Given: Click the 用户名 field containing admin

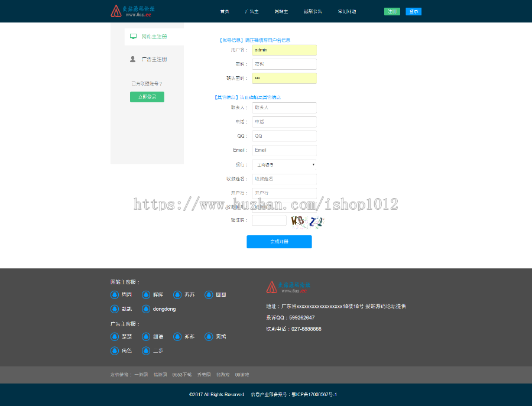Looking at the screenshot, I should pos(284,50).
